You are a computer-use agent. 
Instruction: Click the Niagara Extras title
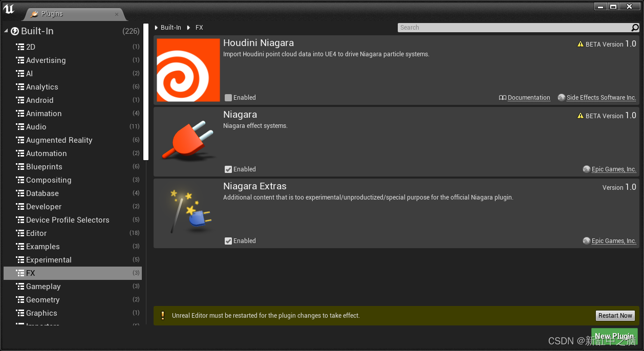coord(255,186)
